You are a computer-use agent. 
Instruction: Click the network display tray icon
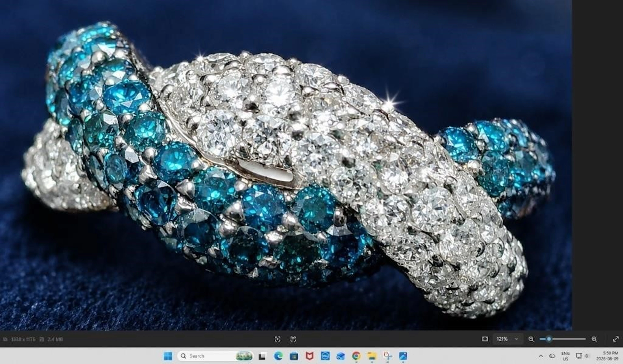(x=579, y=356)
